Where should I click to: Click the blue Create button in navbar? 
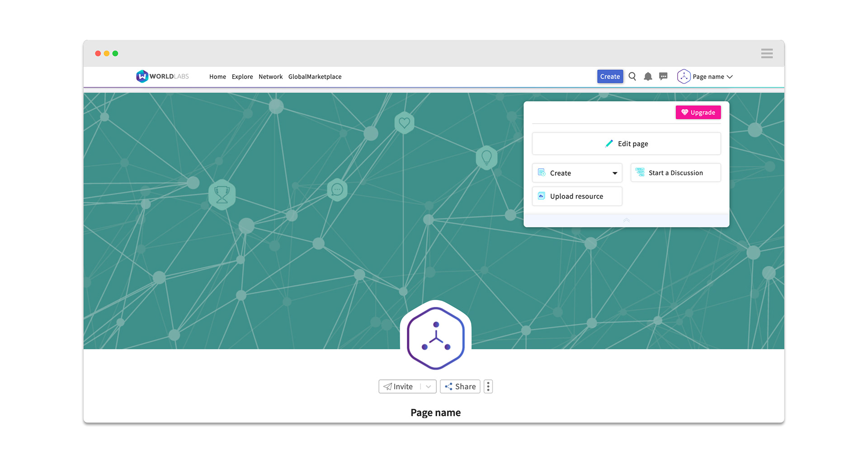610,76
